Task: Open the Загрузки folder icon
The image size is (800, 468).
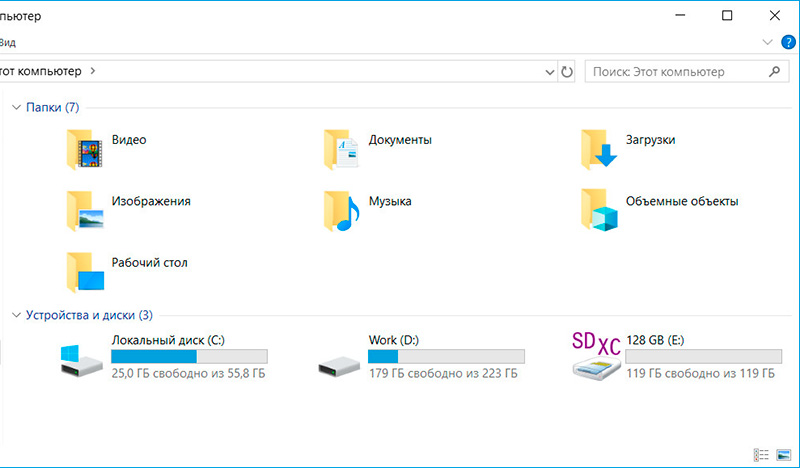Action: pos(599,149)
